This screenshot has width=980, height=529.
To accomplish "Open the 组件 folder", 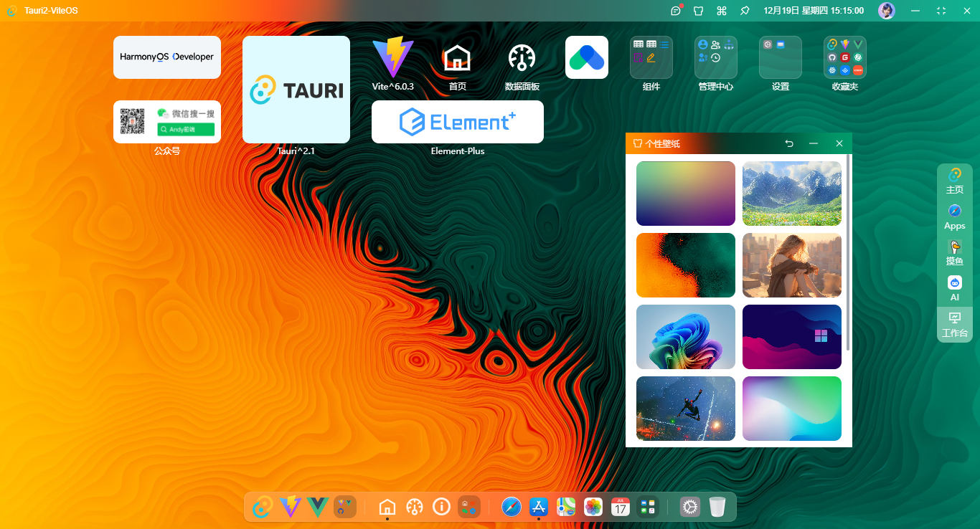I will (651, 57).
